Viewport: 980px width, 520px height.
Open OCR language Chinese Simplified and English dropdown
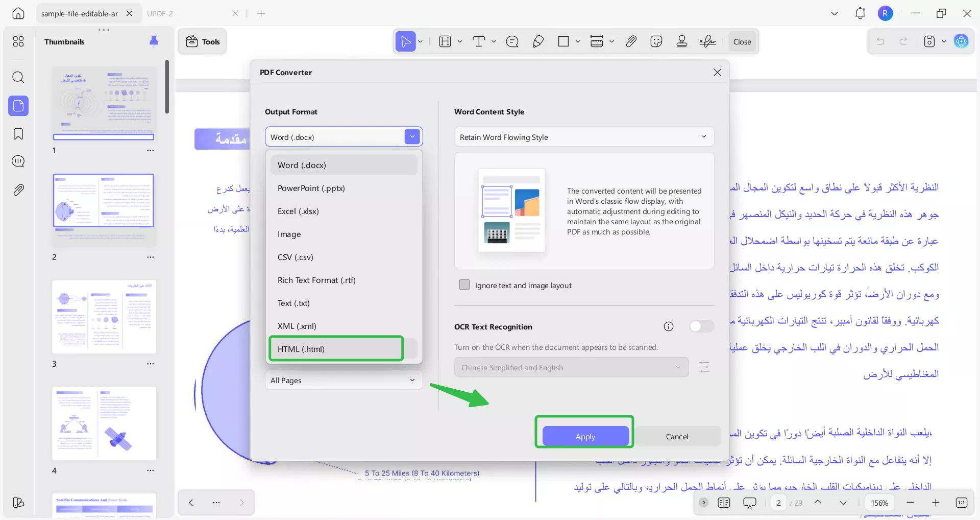click(x=571, y=367)
